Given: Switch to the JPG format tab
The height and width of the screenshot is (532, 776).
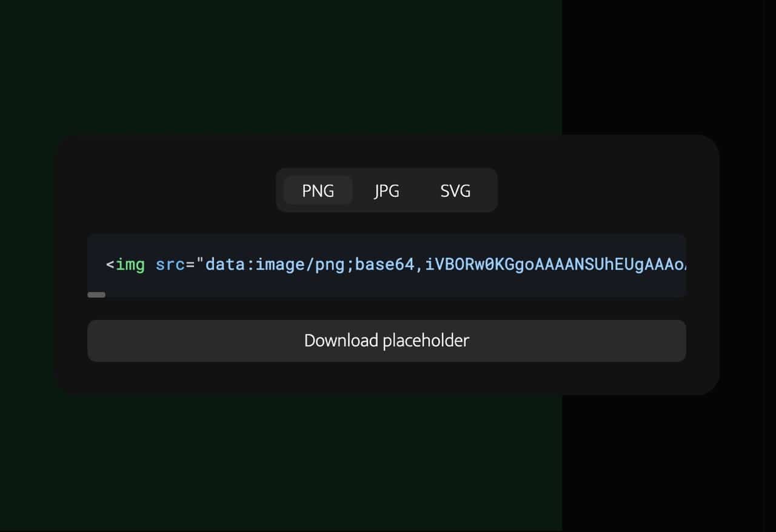Looking at the screenshot, I should pos(387,190).
